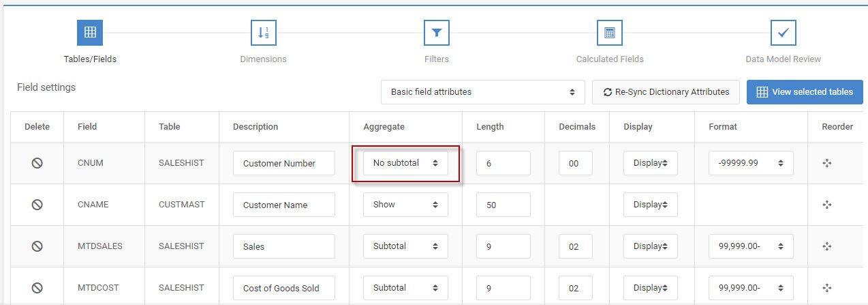Viewport: 868px width, 305px height.
Task: Open the Calculated Fields calculator icon
Action: pyautogui.click(x=610, y=33)
